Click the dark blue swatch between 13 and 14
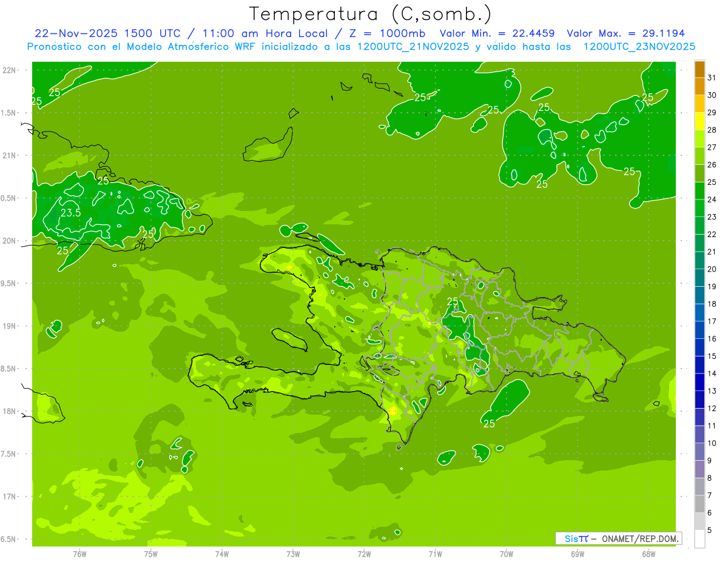Screen dimensions: 728x562 pyautogui.click(x=699, y=383)
